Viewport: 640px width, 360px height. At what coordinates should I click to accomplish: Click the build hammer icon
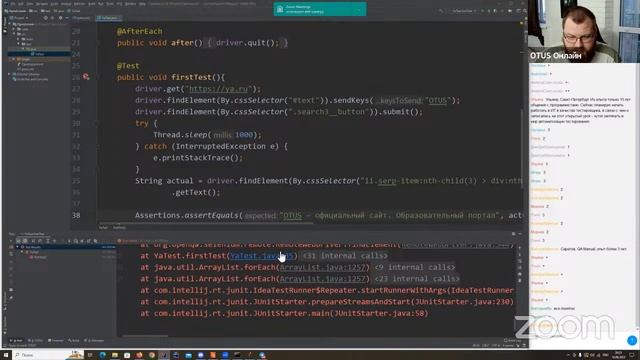pos(441,11)
